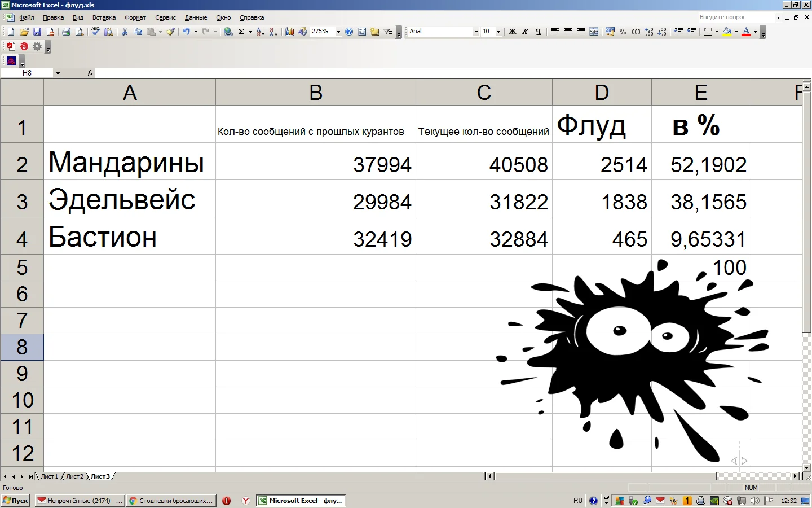Switch to the Лист1 sheet tab
Screen dimensions: 812x508
click(49, 476)
